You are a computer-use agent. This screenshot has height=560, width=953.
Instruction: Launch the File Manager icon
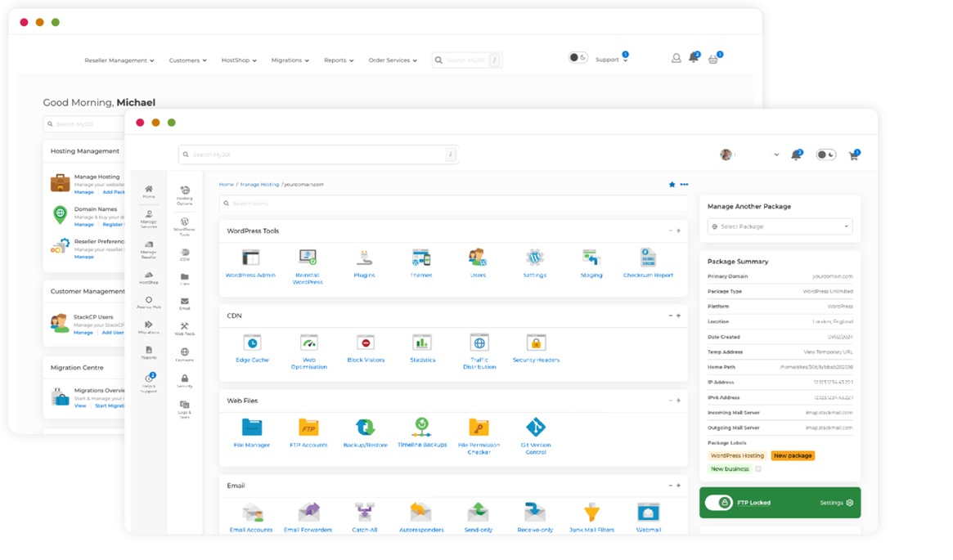click(x=252, y=428)
